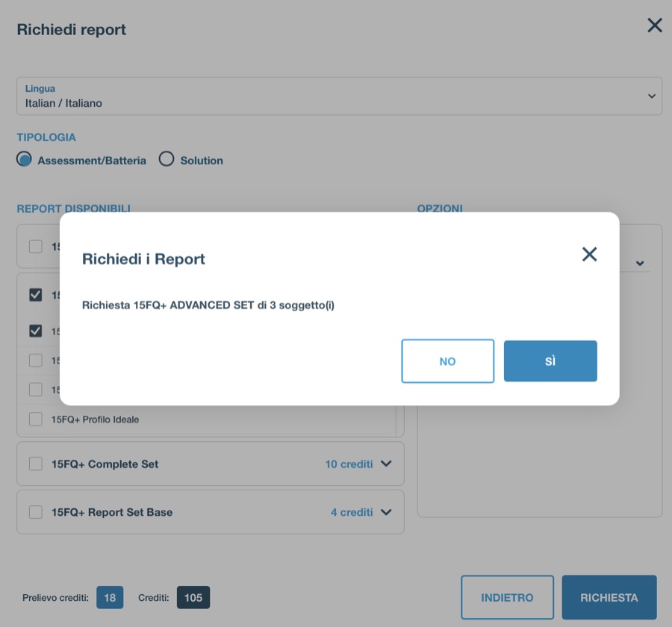The width and height of the screenshot is (672, 627).
Task: Select the Assessment/Batteria radio option
Action: click(24, 159)
